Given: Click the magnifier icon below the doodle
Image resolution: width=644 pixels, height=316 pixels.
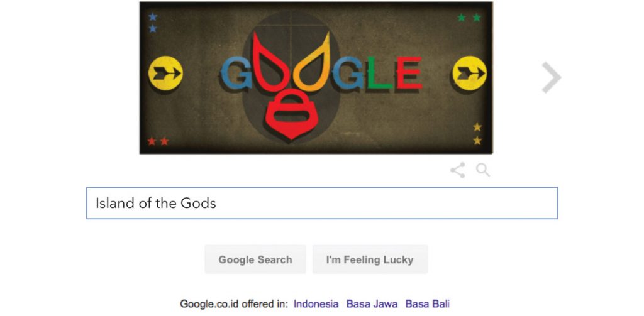Looking at the screenshot, I should coord(483,170).
